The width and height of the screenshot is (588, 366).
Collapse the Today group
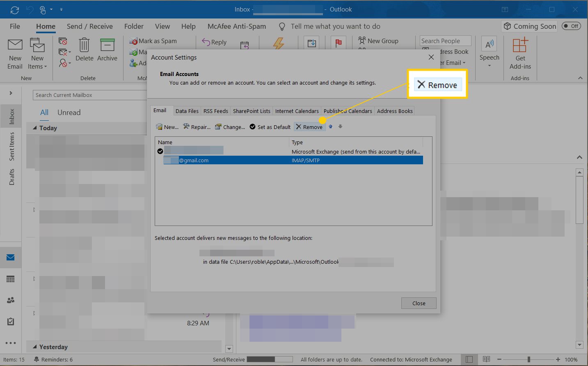35,128
